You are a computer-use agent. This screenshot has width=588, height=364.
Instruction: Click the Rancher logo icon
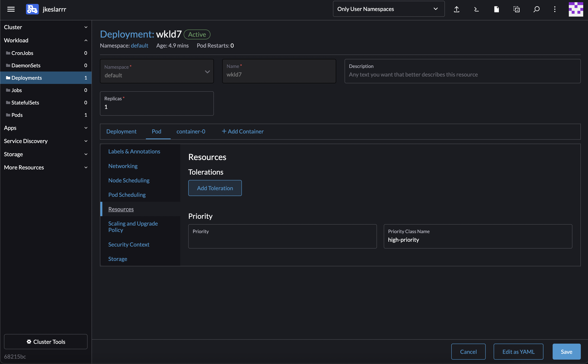tap(32, 9)
